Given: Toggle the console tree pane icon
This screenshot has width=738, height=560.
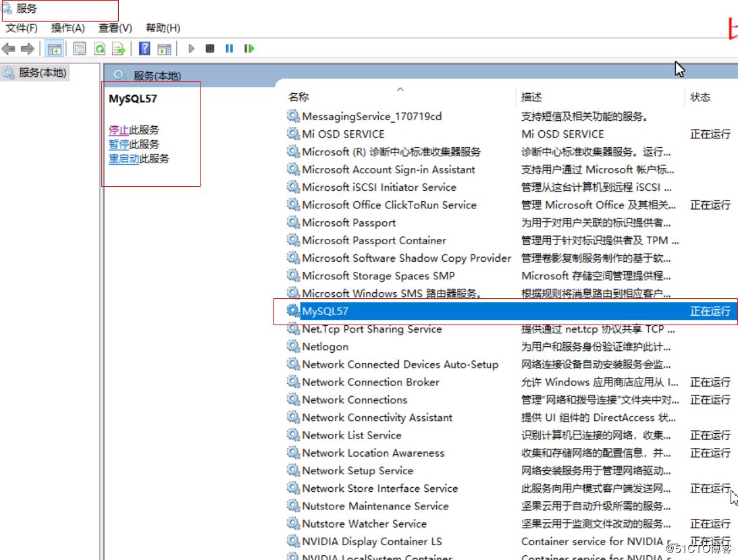Looking at the screenshot, I should (x=55, y=49).
